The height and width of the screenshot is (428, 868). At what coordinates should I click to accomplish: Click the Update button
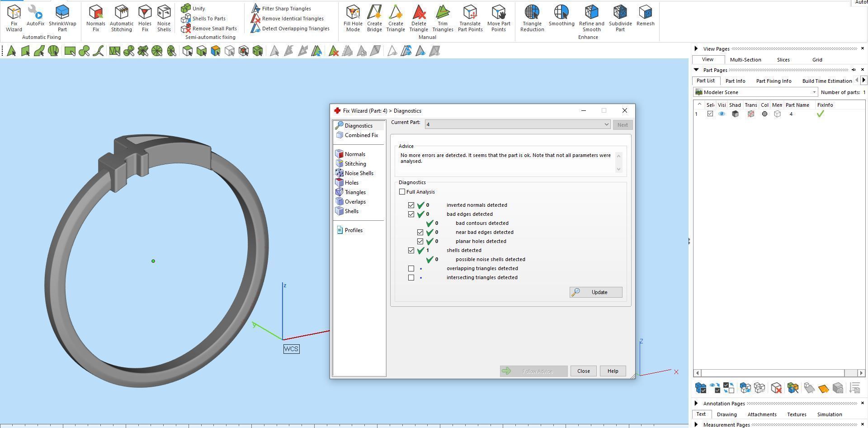pyautogui.click(x=596, y=292)
